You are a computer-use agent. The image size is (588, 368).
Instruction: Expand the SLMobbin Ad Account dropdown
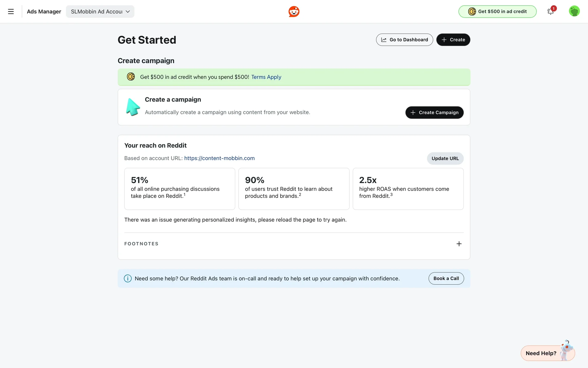coord(100,12)
